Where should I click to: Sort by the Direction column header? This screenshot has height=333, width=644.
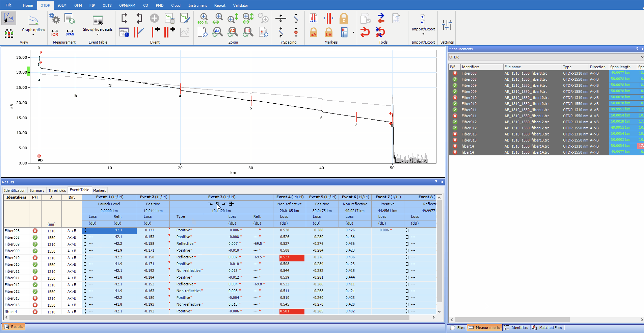[599, 67]
